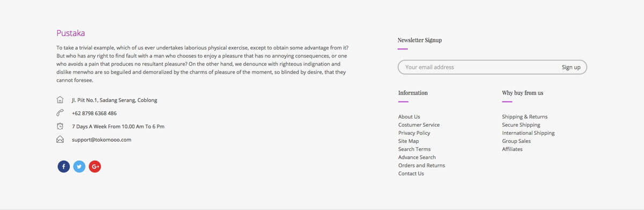
Task: Click the phone icon beside the number
Action: tap(60, 113)
